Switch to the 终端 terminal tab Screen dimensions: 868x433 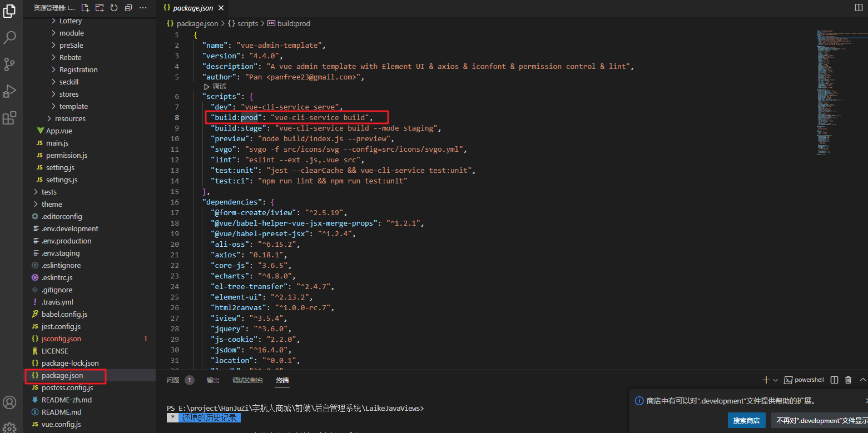(x=282, y=380)
